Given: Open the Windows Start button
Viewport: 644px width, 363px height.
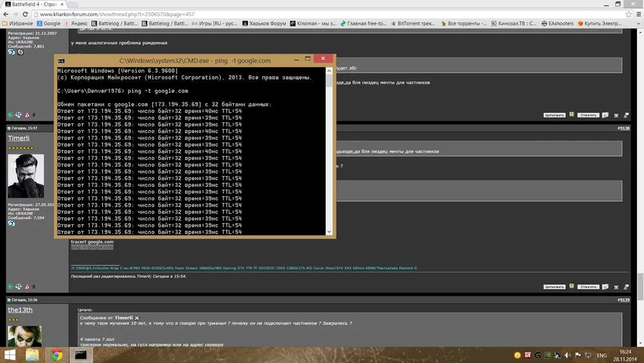Looking at the screenshot, I should tap(10, 355).
